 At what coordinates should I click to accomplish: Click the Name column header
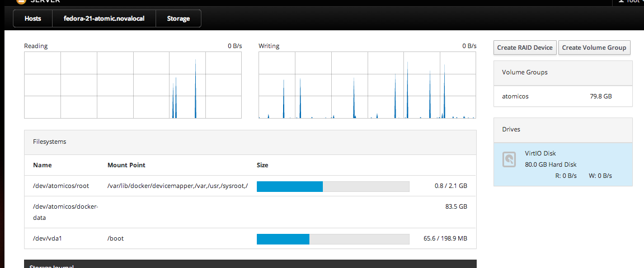43,165
